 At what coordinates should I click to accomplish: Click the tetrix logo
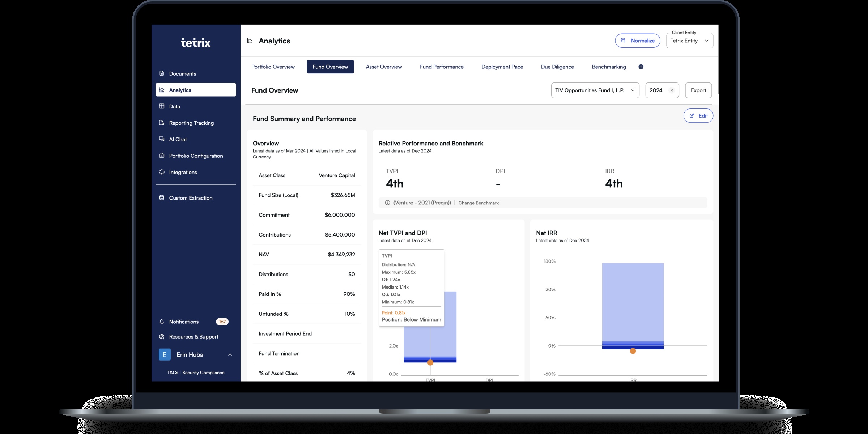click(196, 43)
